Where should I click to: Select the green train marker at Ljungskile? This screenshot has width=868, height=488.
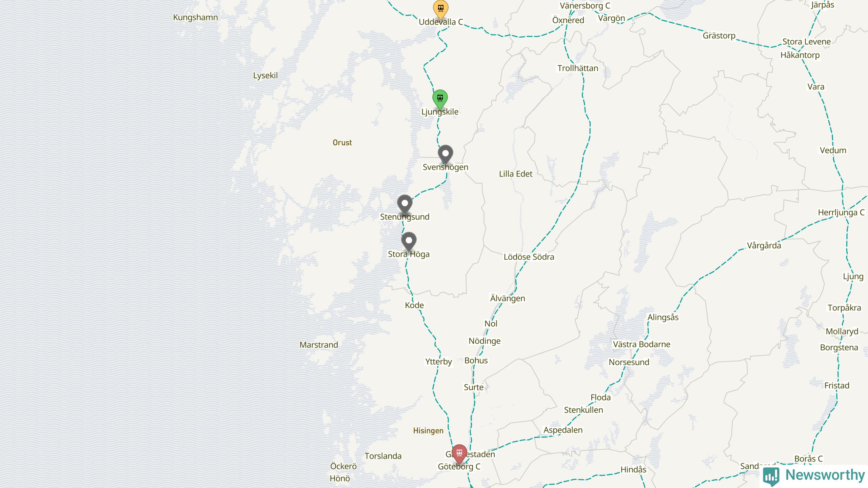[x=440, y=99]
